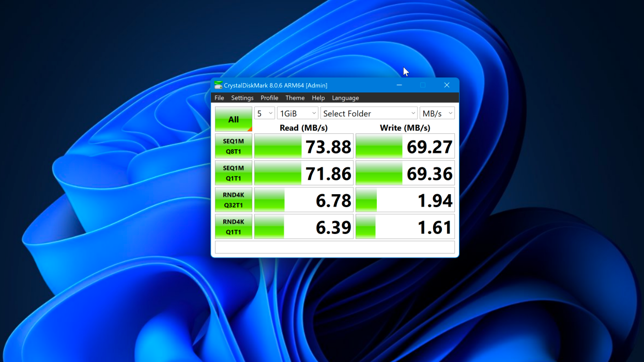Click the 69.27 write result

(405, 146)
